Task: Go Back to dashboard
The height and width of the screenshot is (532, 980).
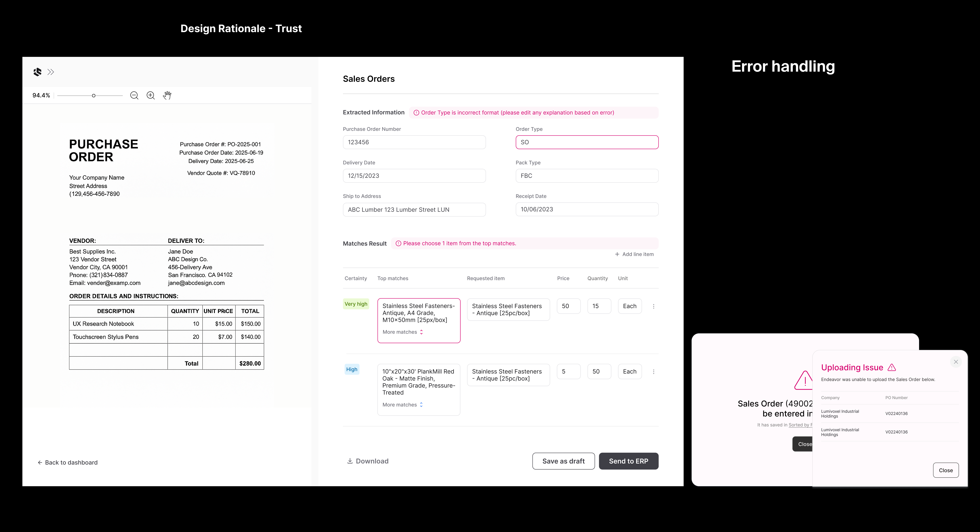Action: pyautogui.click(x=68, y=462)
